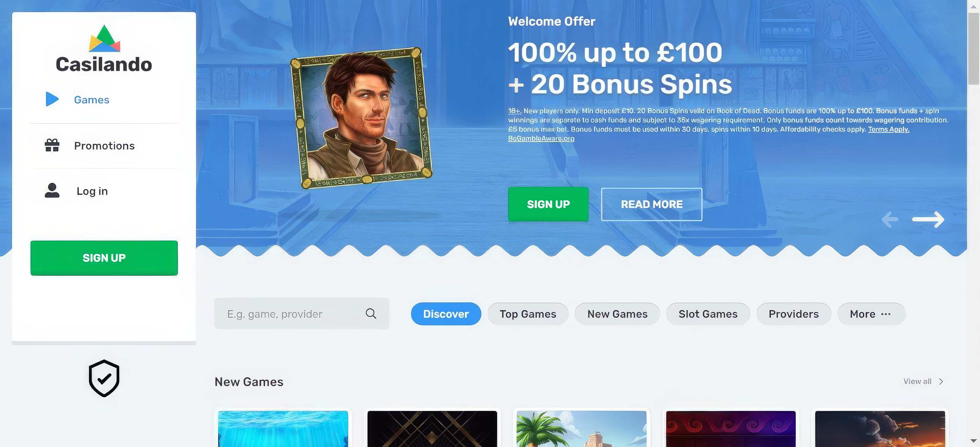Open the Providers category
980x447 pixels.
pyautogui.click(x=793, y=314)
